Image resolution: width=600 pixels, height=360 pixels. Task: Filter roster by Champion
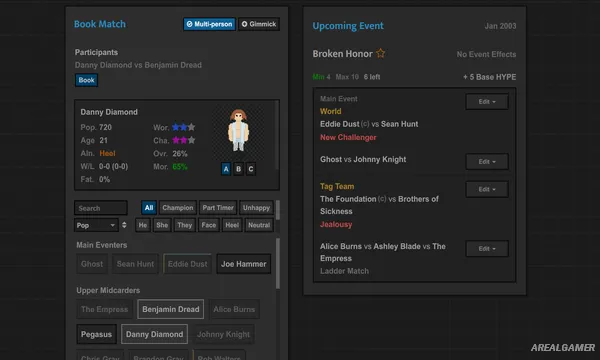[178, 208]
